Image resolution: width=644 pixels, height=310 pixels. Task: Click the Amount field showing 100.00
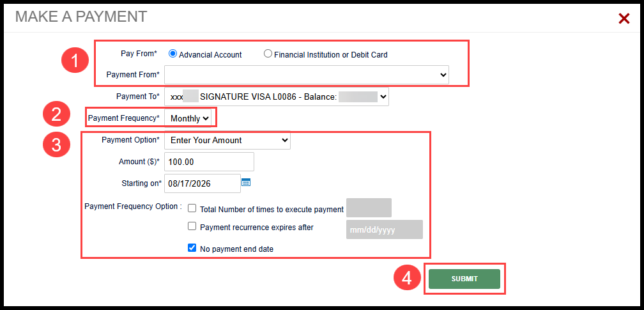pos(209,162)
